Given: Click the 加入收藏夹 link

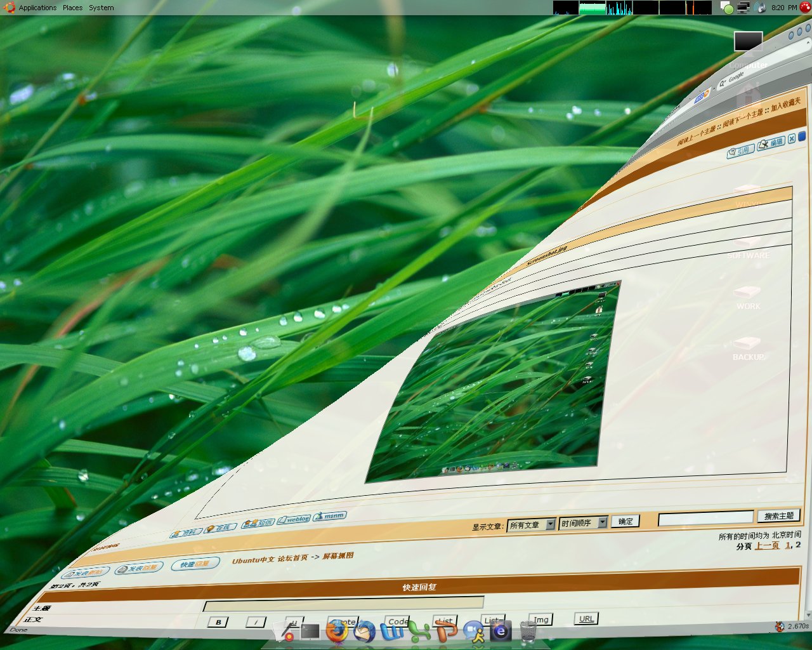Looking at the screenshot, I should [786, 104].
